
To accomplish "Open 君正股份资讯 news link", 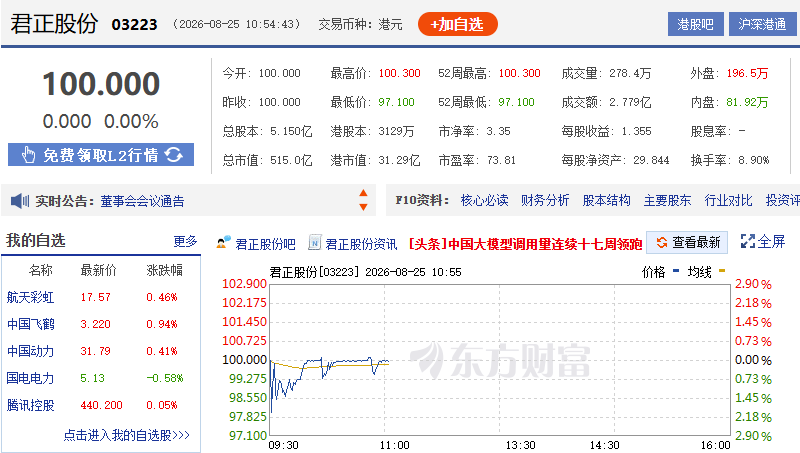I will click(x=361, y=244).
